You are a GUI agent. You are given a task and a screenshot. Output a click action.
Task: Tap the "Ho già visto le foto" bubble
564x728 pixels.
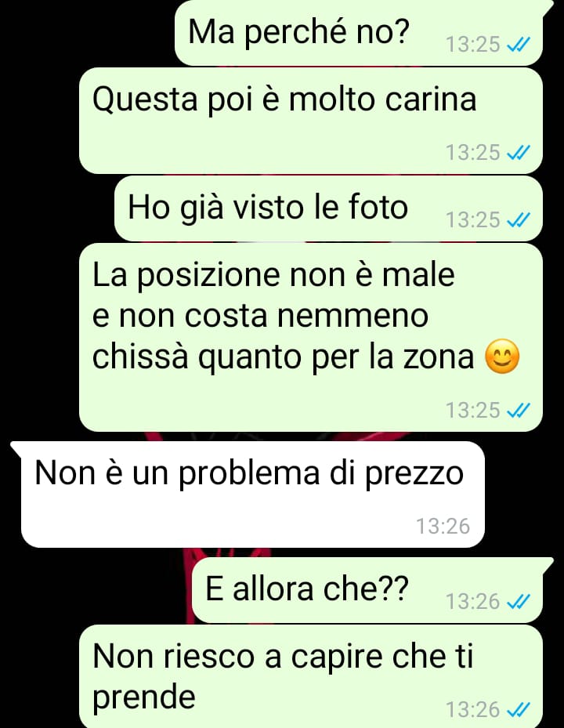[x=328, y=209]
